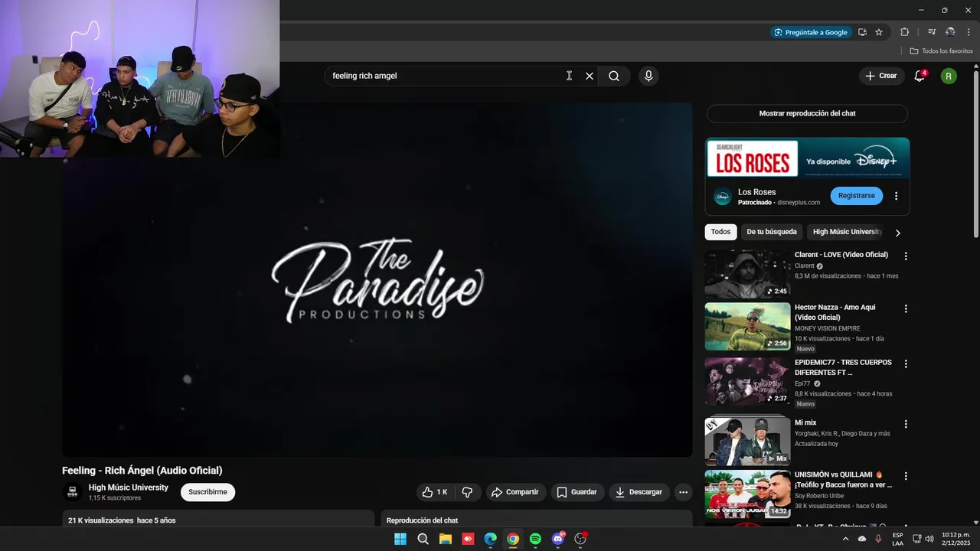Click MONEY VISION EMPIRE channel name

point(827,328)
